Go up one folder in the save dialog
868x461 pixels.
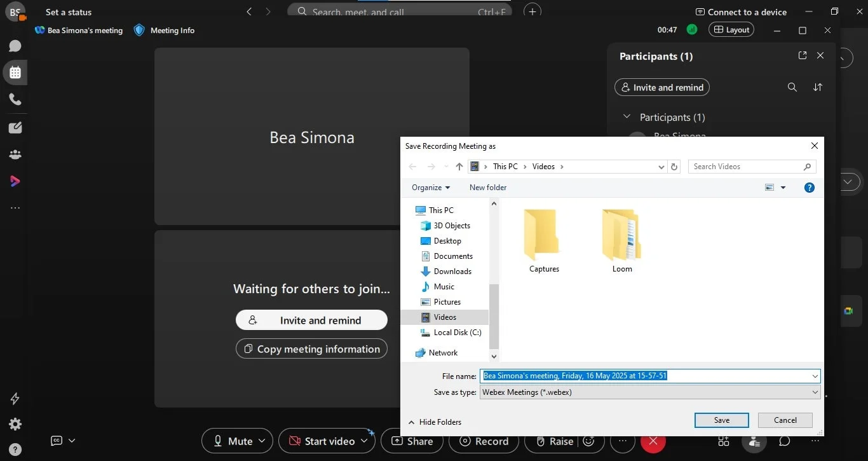coord(459,167)
